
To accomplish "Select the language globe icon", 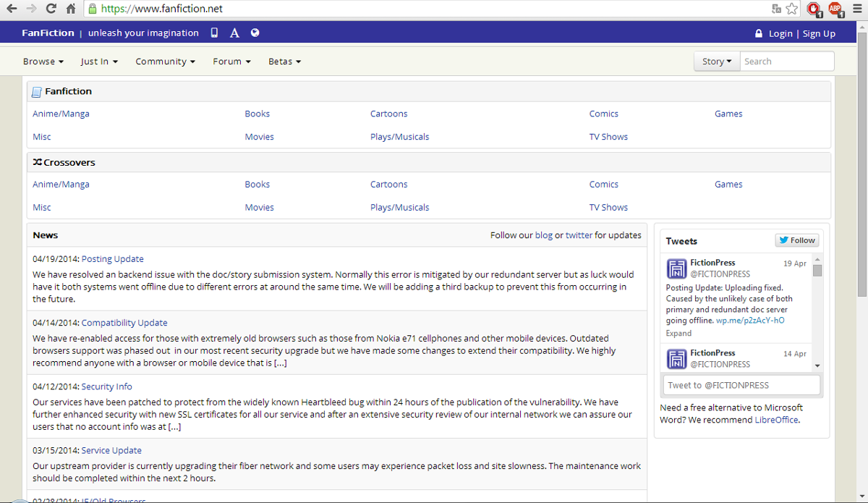I will tap(255, 33).
